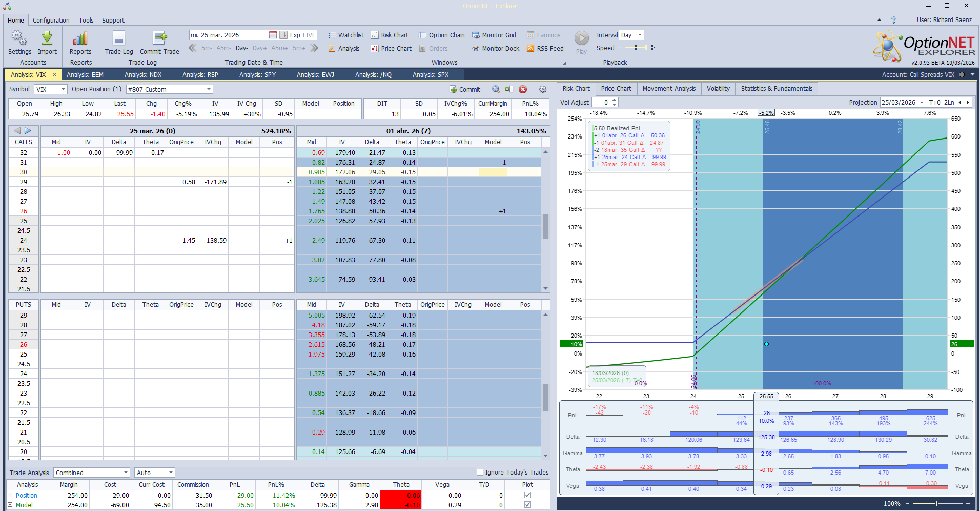Click the playback Speed slider
Screen dimensions: 980x511
pos(635,48)
